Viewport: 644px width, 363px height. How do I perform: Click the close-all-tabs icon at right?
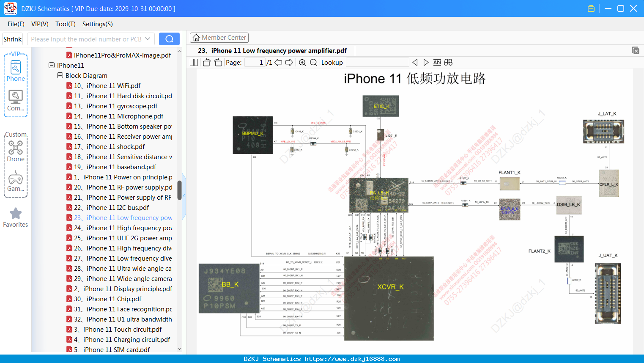[636, 50]
